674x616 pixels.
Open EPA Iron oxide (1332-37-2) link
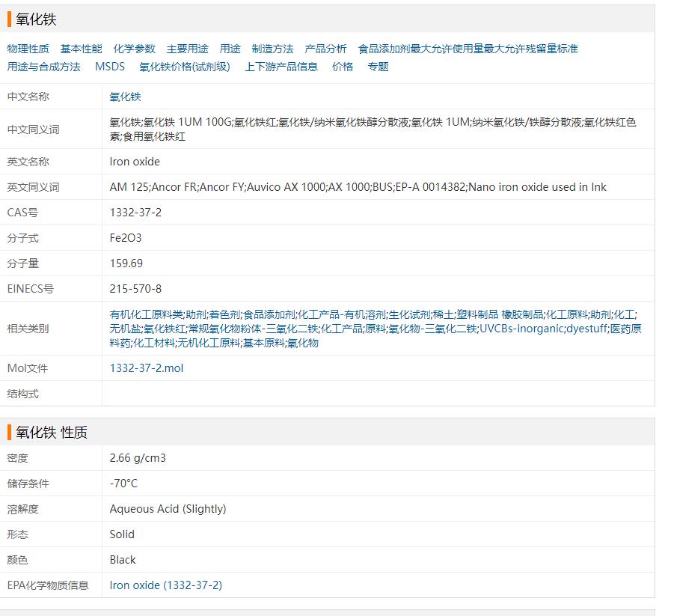[166, 585]
